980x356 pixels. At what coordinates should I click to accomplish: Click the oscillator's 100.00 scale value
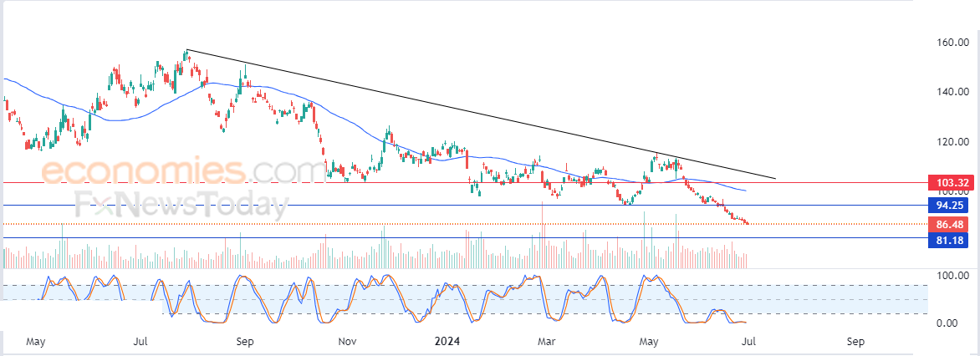pyautogui.click(x=951, y=276)
